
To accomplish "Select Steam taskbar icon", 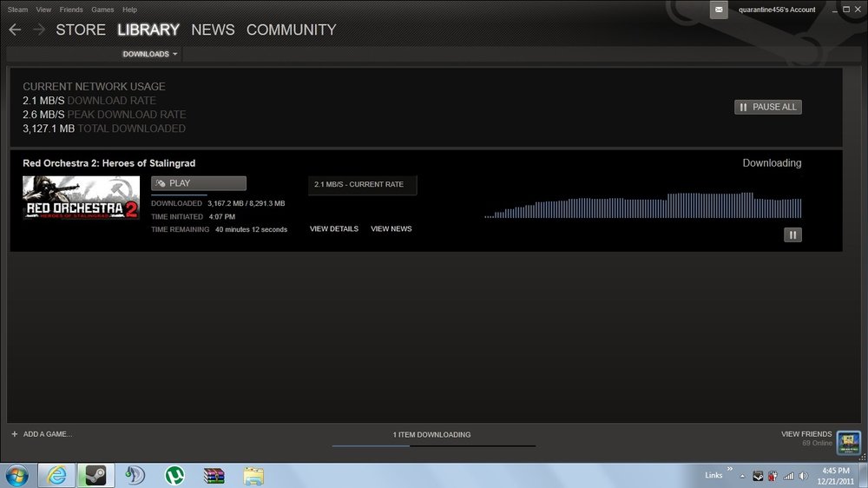I will tap(95, 475).
